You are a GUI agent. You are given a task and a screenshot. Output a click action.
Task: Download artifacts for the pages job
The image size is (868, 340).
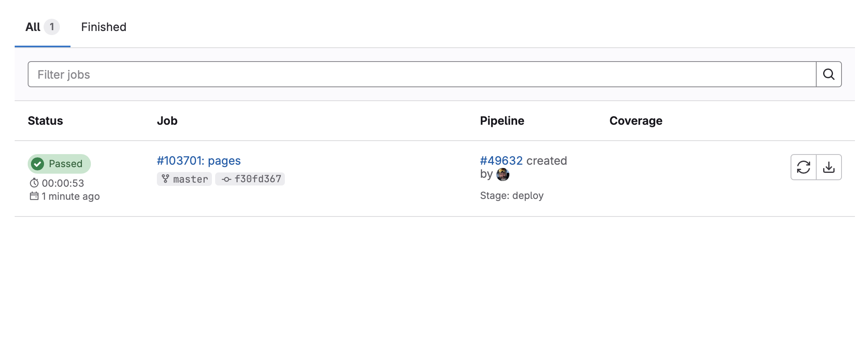[829, 167]
